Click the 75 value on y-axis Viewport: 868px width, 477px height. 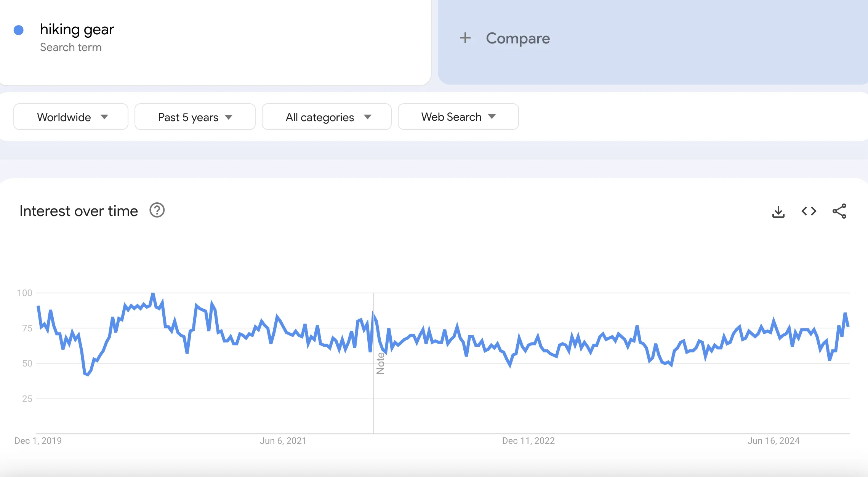pos(27,328)
